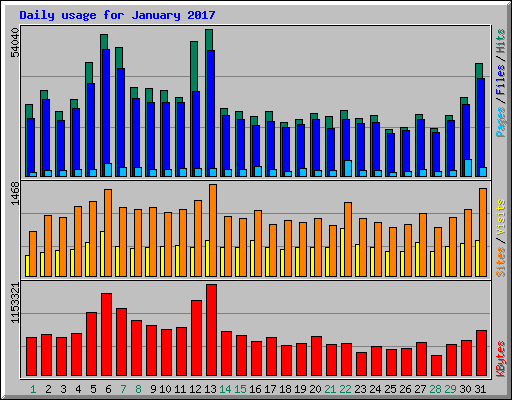Click day label 31 on the x-axis
This screenshot has width=512, height=400.
click(x=480, y=389)
